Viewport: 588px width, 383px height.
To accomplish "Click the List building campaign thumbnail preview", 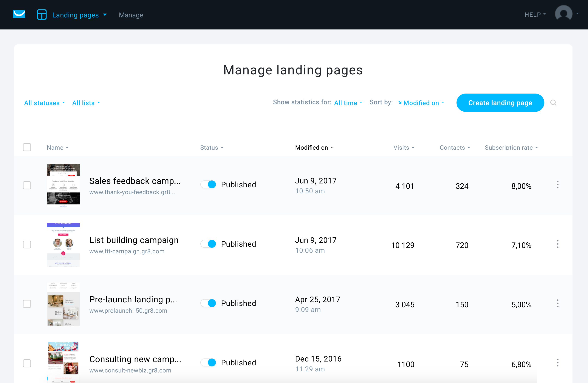I will (63, 244).
